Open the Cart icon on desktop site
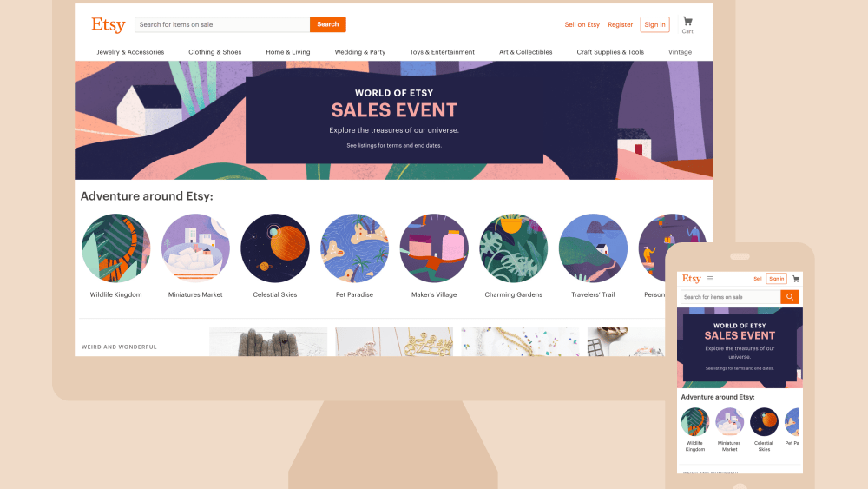 click(x=687, y=25)
